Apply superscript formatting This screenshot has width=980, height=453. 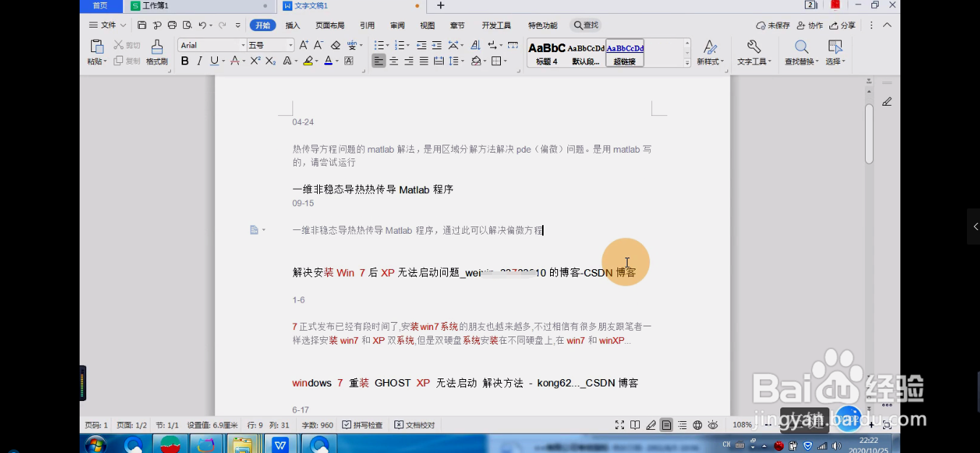(254, 61)
